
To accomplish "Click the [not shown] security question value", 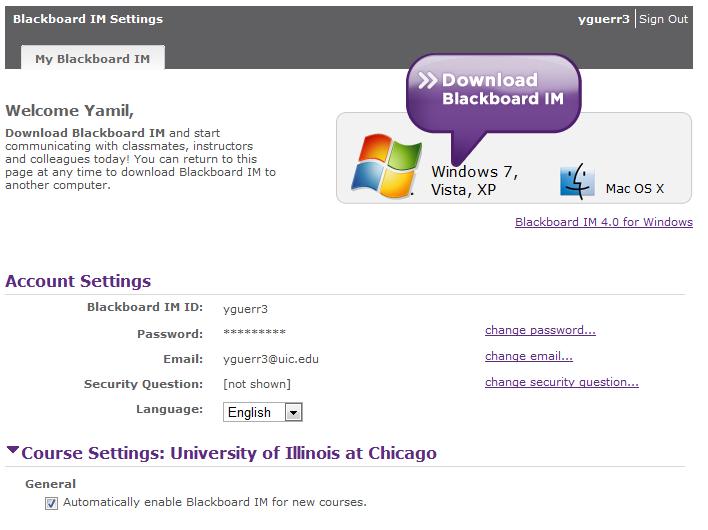I will (x=257, y=384).
